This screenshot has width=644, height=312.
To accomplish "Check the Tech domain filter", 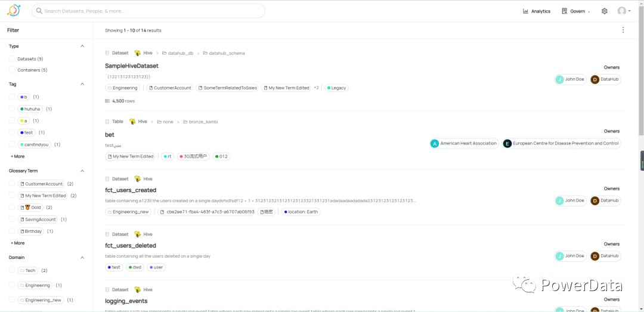I will pyautogui.click(x=12, y=270).
